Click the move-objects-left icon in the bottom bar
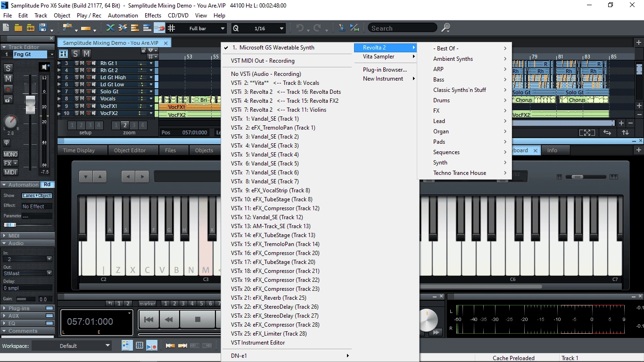 pos(170,346)
